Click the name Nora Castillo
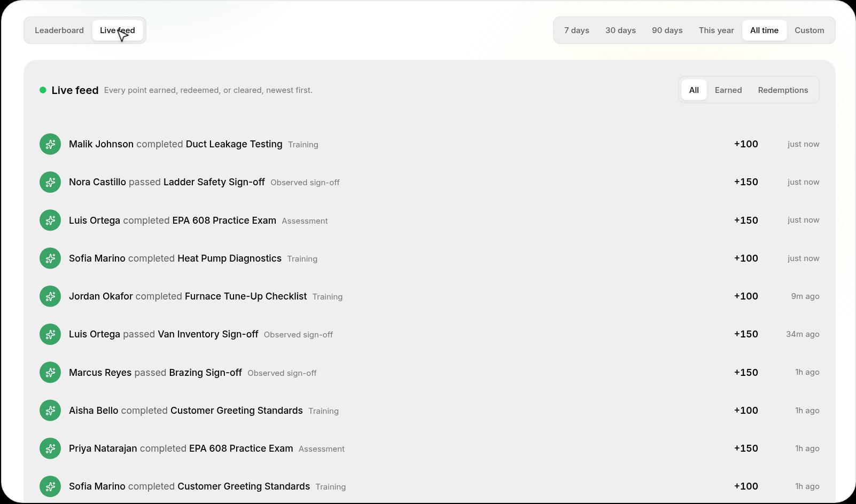856x504 pixels. tap(97, 182)
